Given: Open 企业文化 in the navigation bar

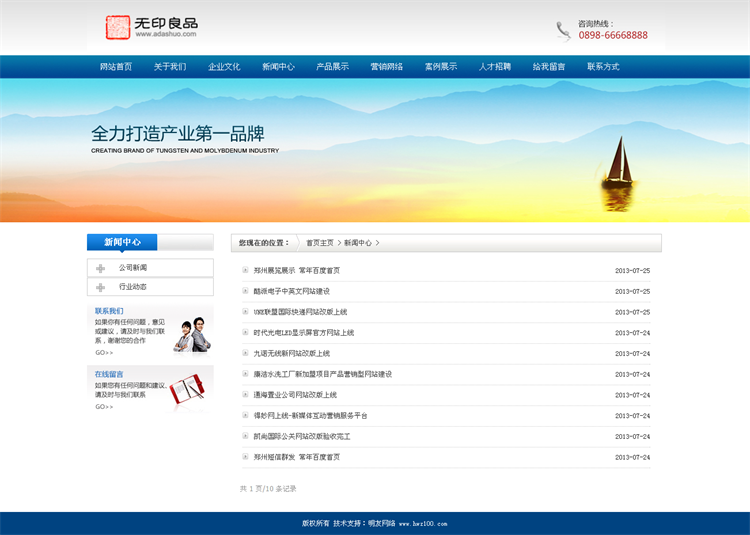Looking at the screenshot, I should click(x=224, y=66).
